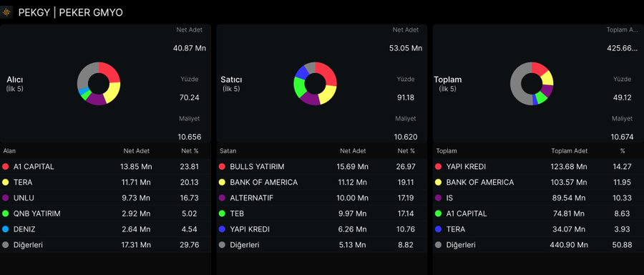Click the Alıcı donut chart
The height and width of the screenshot is (275, 644).
[99, 84]
